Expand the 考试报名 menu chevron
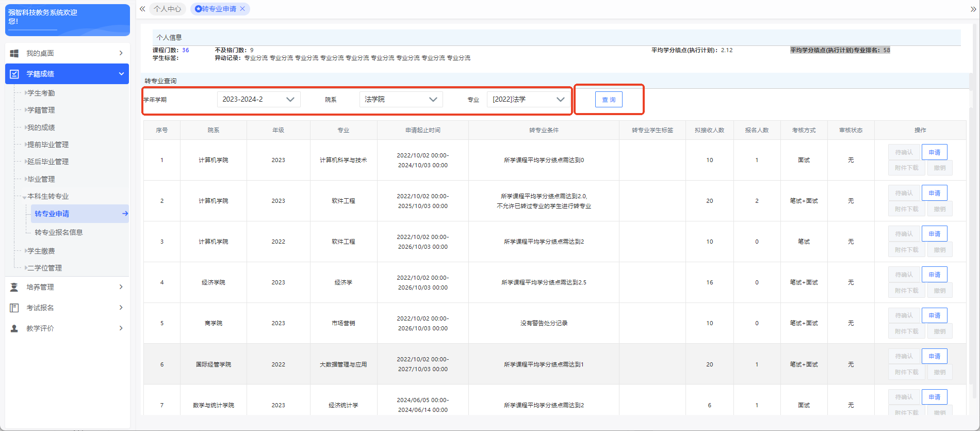980x431 pixels. point(121,308)
